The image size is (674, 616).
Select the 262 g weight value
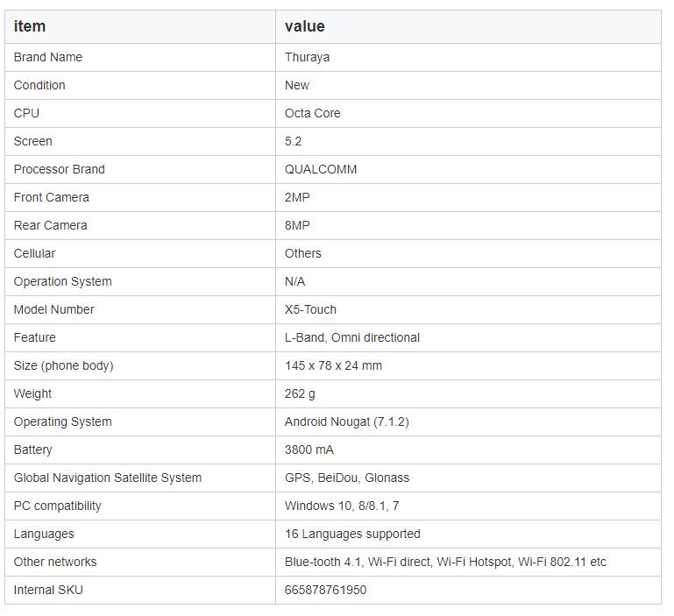300,393
